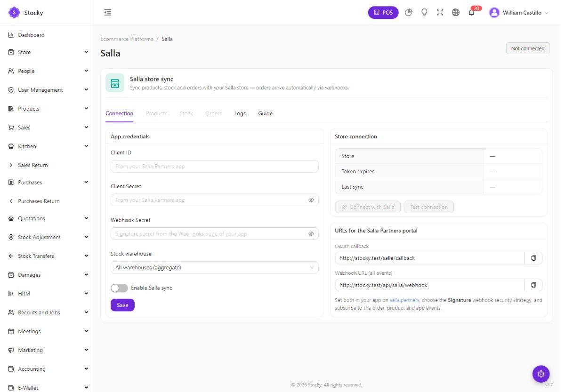Screen dimensions: 565x392
Task: Open the floating settings gear button
Action: point(541,374)
